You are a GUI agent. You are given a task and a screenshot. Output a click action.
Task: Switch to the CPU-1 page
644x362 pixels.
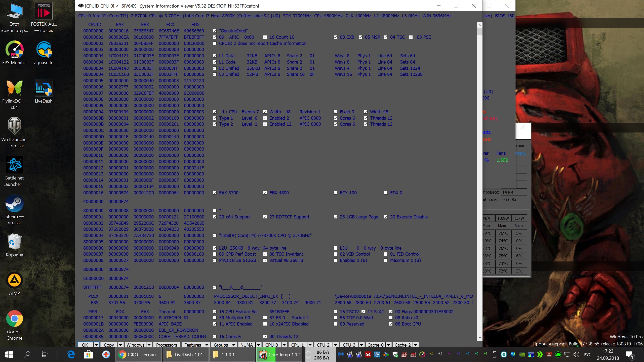click(297, 345)
